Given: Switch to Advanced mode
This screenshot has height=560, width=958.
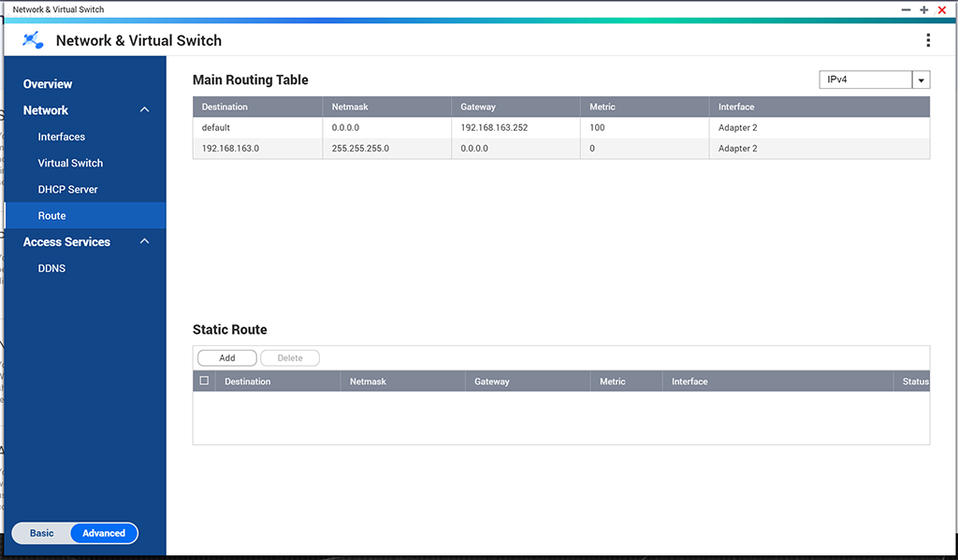Looking at the screenshot, I should point(104,533).
